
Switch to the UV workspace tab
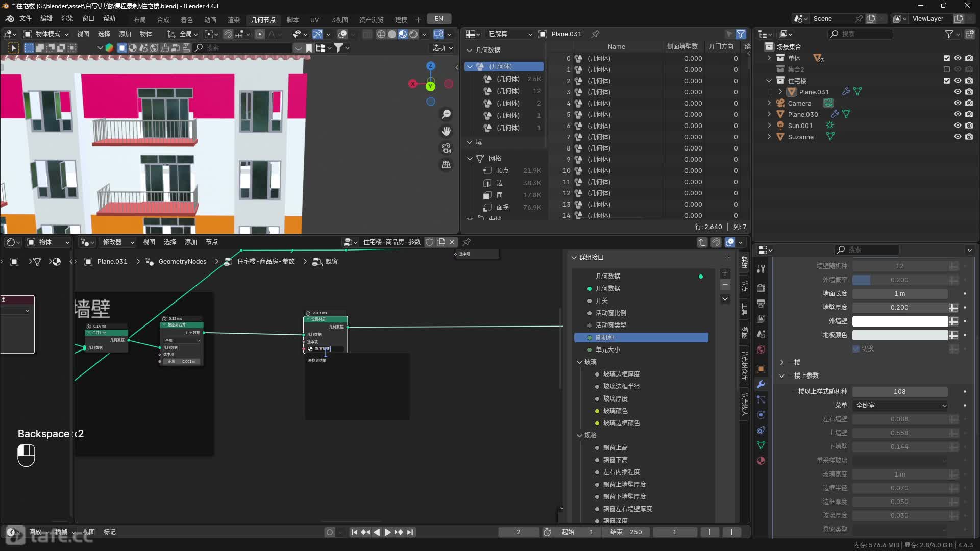click(315, 20)
